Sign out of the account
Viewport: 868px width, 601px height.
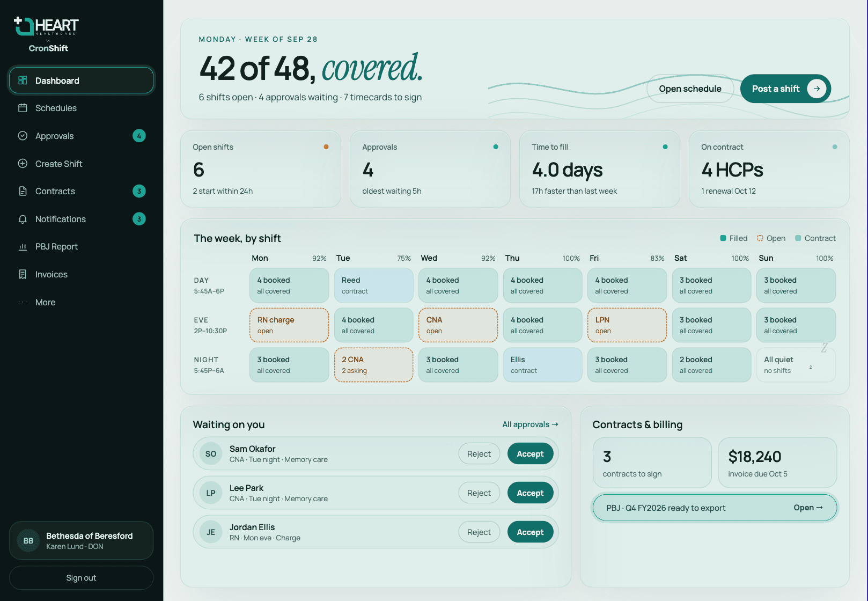pos(81,578)
